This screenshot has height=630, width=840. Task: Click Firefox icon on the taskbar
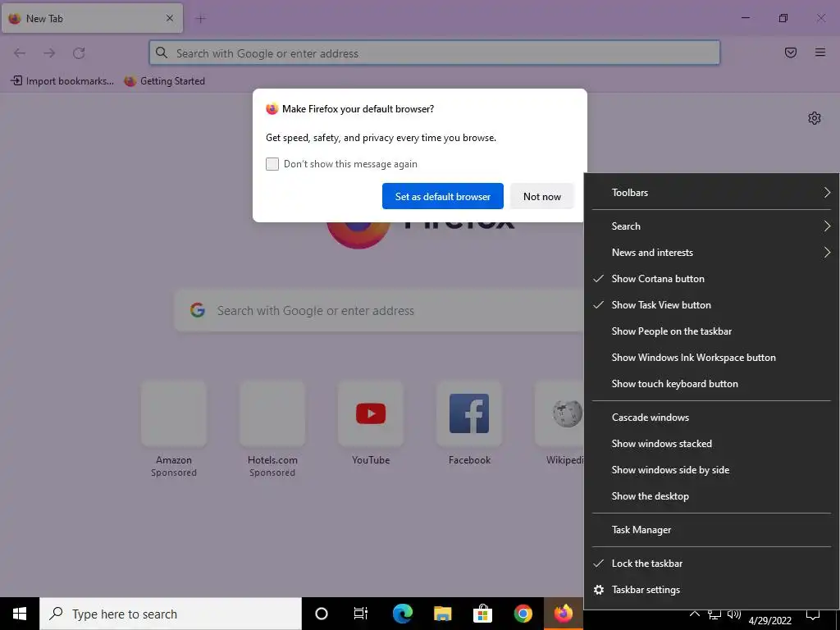point(564,614)
